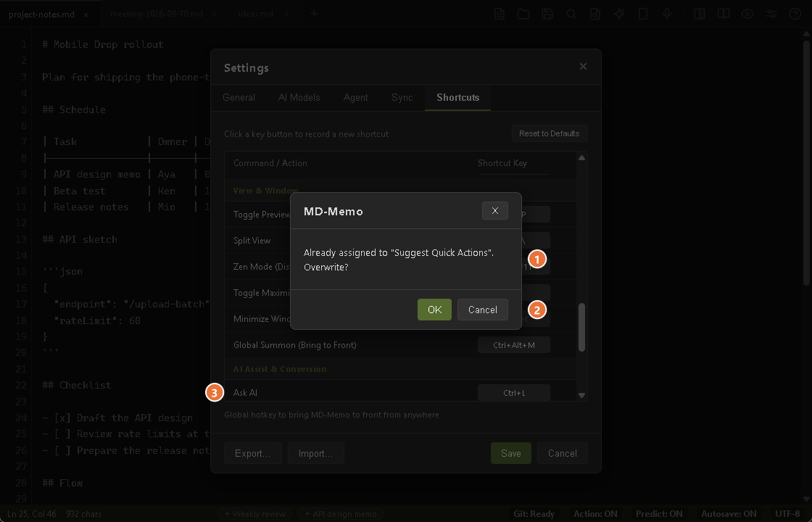Close the MD-Memo prompt with X

(495, 210)
